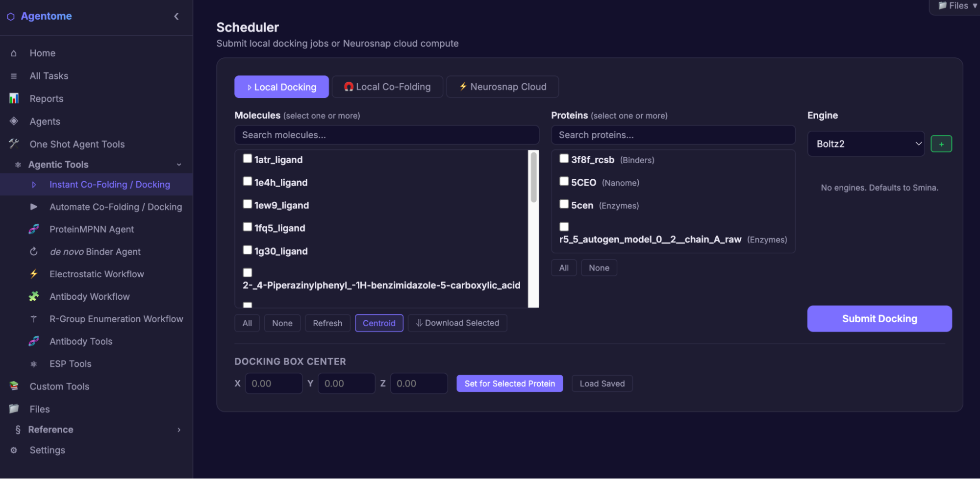Viewport: 980px width, 479px height.
Task: Check the 3f8f_rcsb Binders protein
Action: [564, 158]
